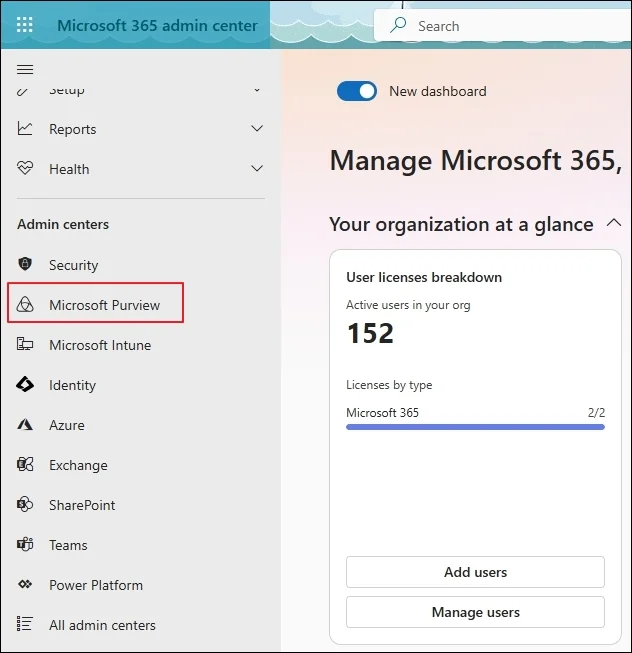Viewport: 632px width, 653px height.
Task: Open the app launcher waffle icon
Action: [25, 25]
